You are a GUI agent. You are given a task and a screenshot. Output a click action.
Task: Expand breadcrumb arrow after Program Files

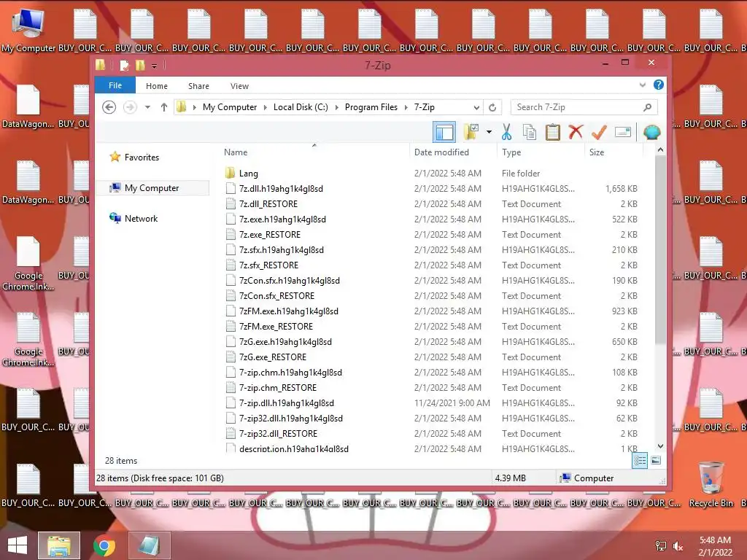406,107
